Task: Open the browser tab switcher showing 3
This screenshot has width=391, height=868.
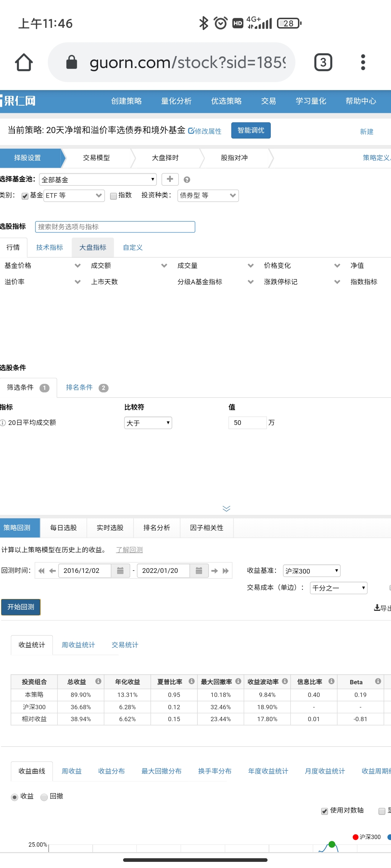Action: tap(323, 63)
